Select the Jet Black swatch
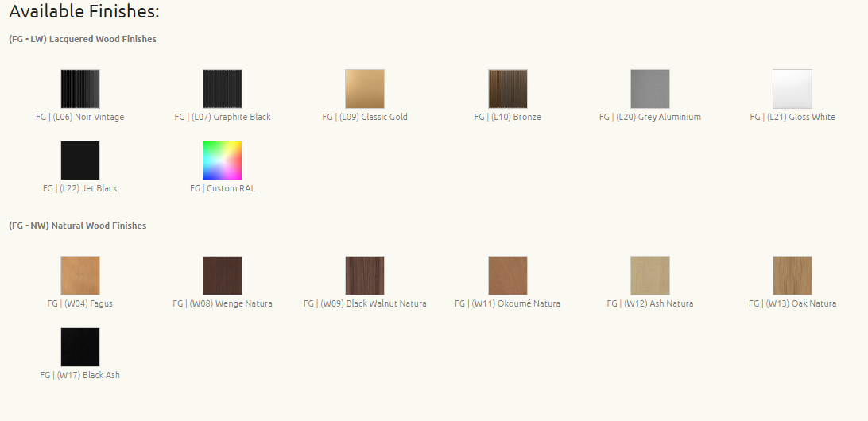The width and height of the screenshot is (868, 421). pos(80,160)
